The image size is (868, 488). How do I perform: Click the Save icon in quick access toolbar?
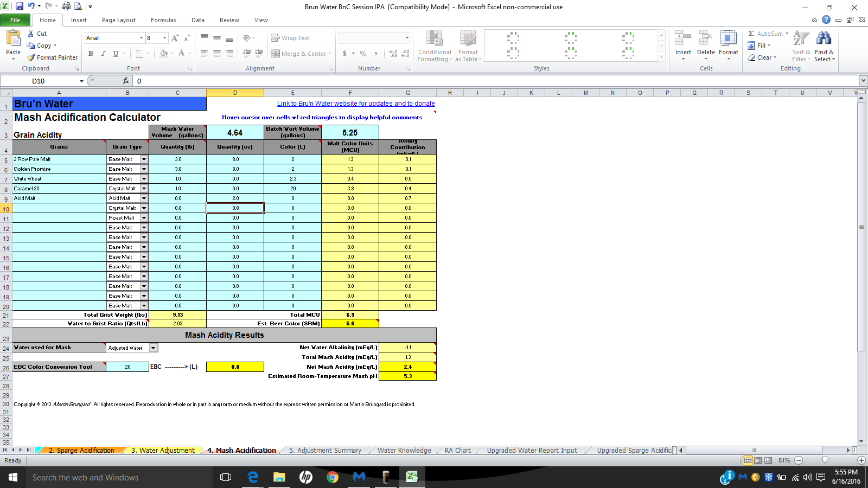coord(20,7)
